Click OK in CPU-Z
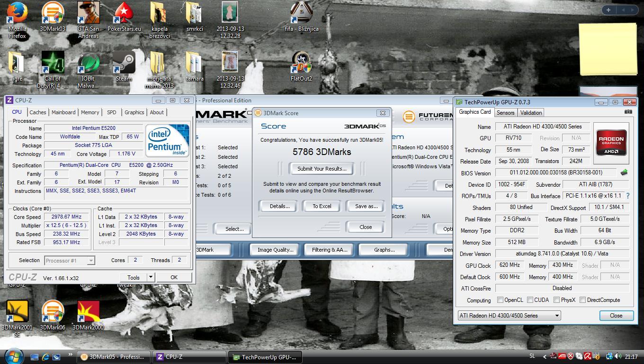 click(174, 277)
